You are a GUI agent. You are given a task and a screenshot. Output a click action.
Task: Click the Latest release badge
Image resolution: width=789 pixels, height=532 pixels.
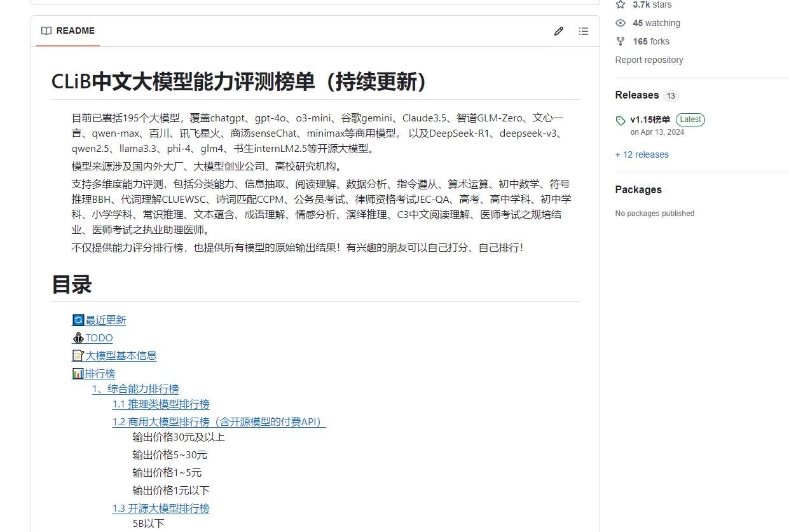click(x=690, y=119)
